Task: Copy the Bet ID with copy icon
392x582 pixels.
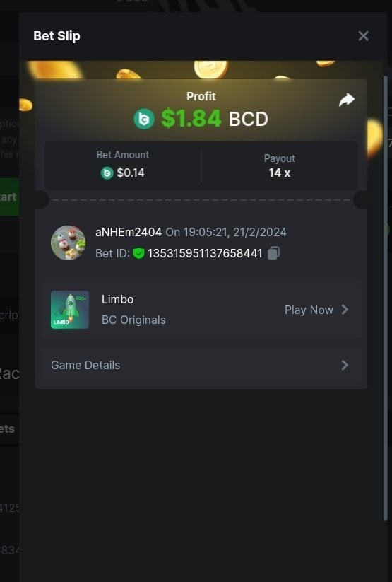Action: click(274, 253)
